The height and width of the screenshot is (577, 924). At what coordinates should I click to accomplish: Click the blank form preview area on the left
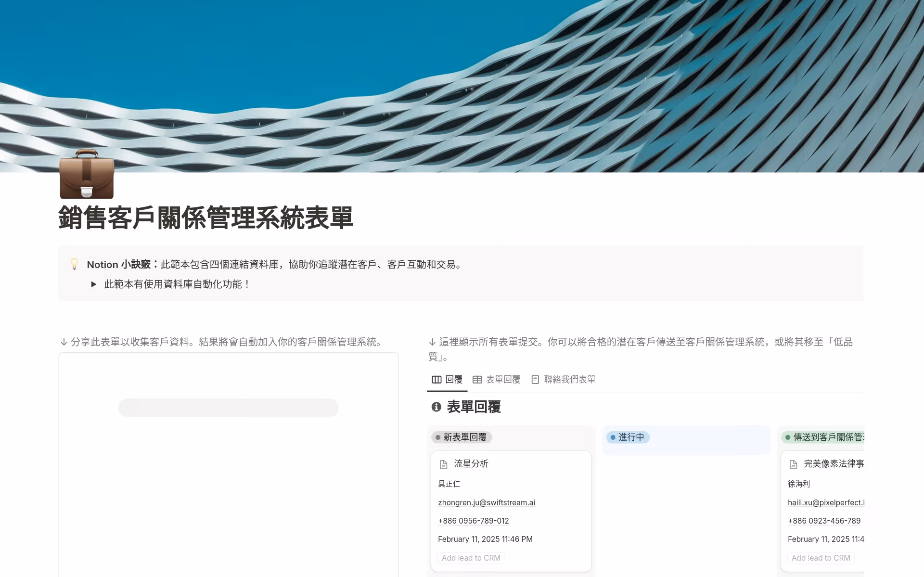pos(228,462)
